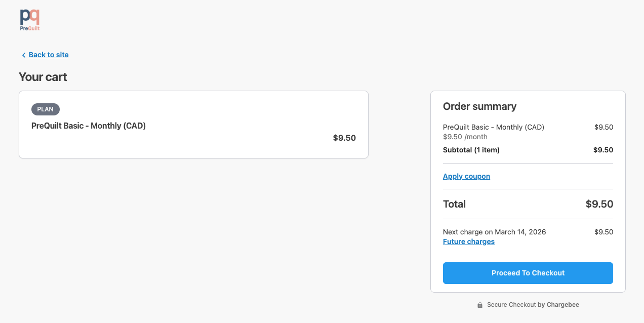This screenshot has height=323, width=644.
Task: Click the back chevron arrow icon
Action: (x=23, y=55)
